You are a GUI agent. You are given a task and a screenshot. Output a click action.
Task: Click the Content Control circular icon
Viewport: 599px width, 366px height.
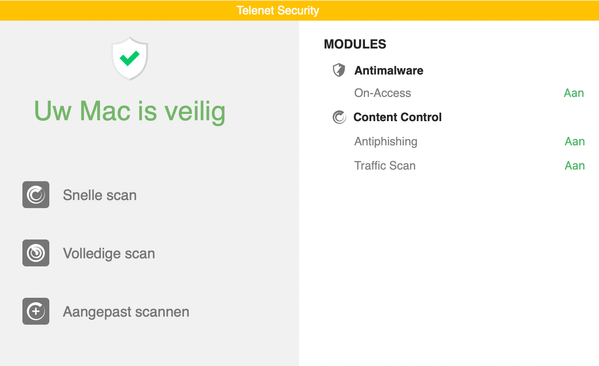click(339, 117)
